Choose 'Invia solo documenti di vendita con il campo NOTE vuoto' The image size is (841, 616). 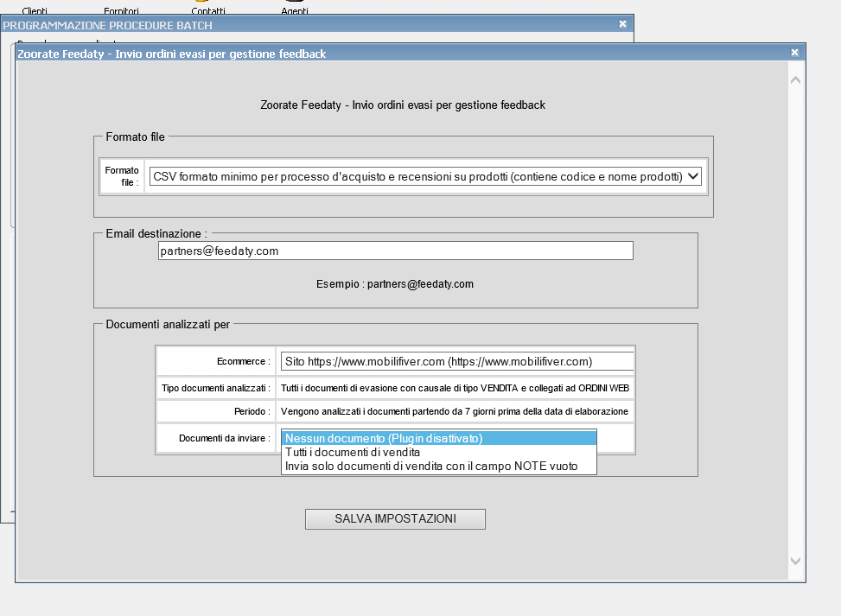coord(439,466)
